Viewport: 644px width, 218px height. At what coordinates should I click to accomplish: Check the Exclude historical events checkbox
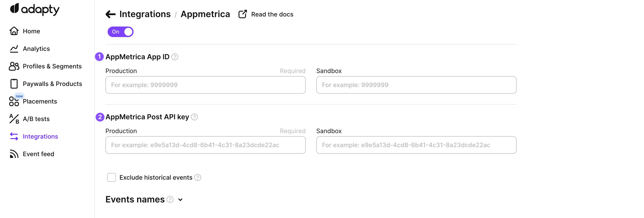(x=112, y=178)
